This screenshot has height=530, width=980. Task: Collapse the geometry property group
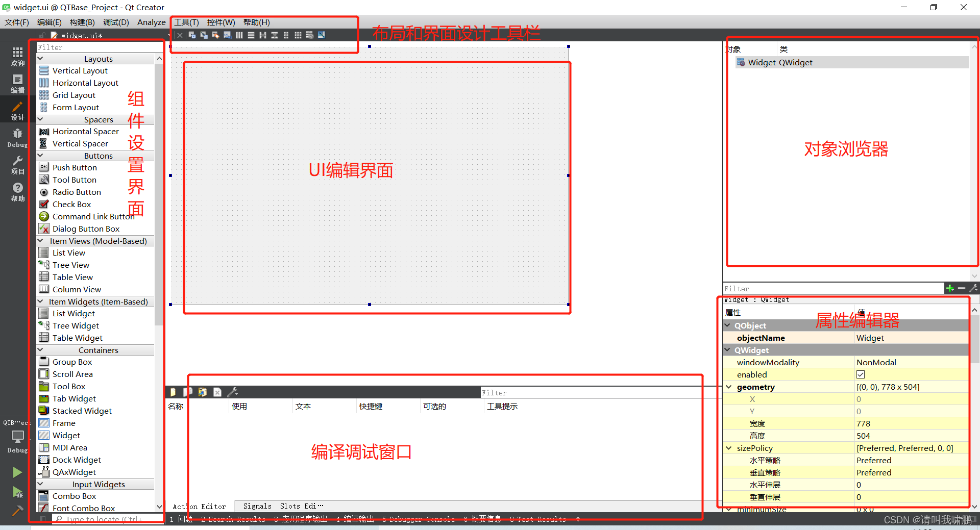pos(728,387)
